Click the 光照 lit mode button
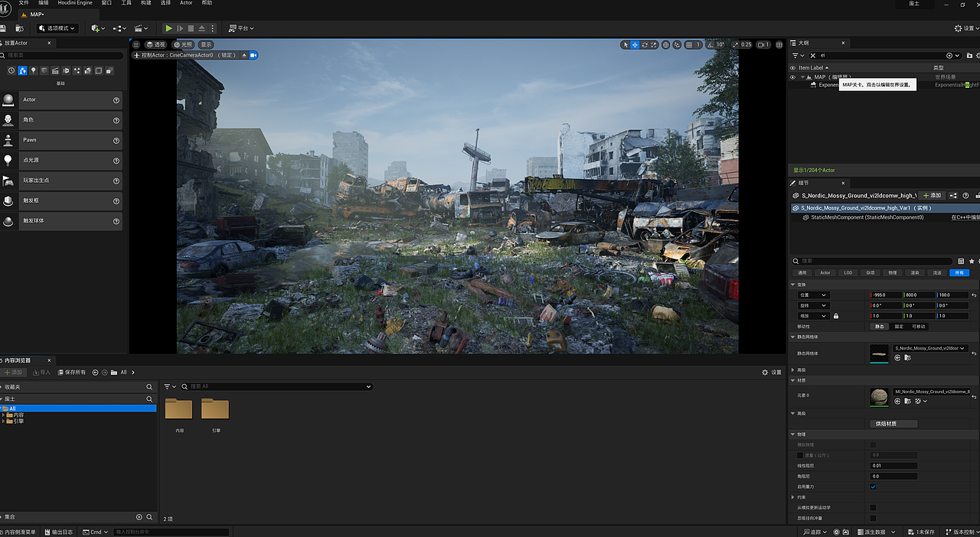The image size is (980, 537). click(184, 44)
